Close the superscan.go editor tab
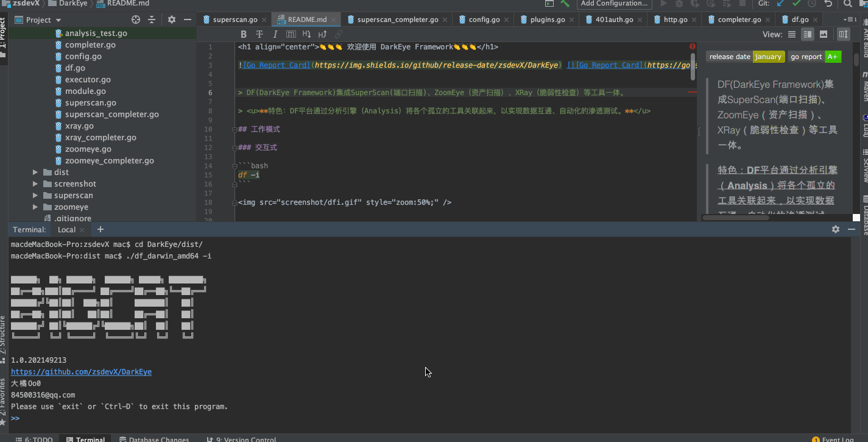This screenshot has width=868, height=442. click(x=264, y=20)
